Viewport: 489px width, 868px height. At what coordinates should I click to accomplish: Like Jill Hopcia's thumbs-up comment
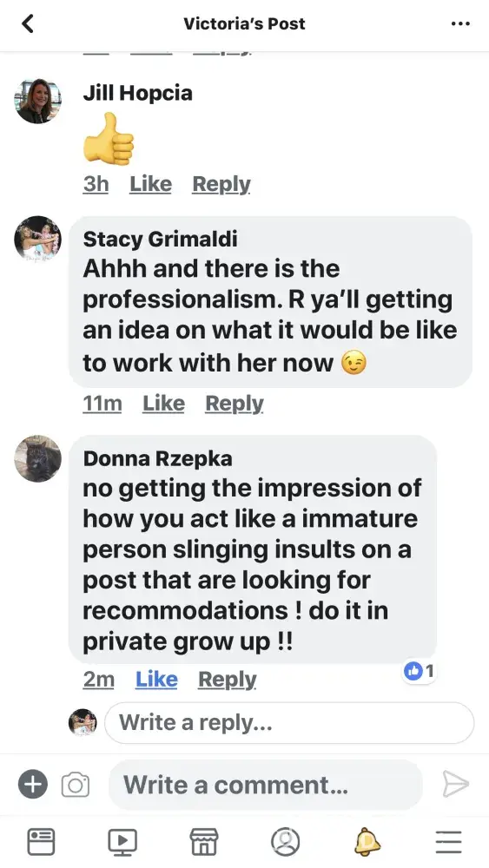click(150, 184)
